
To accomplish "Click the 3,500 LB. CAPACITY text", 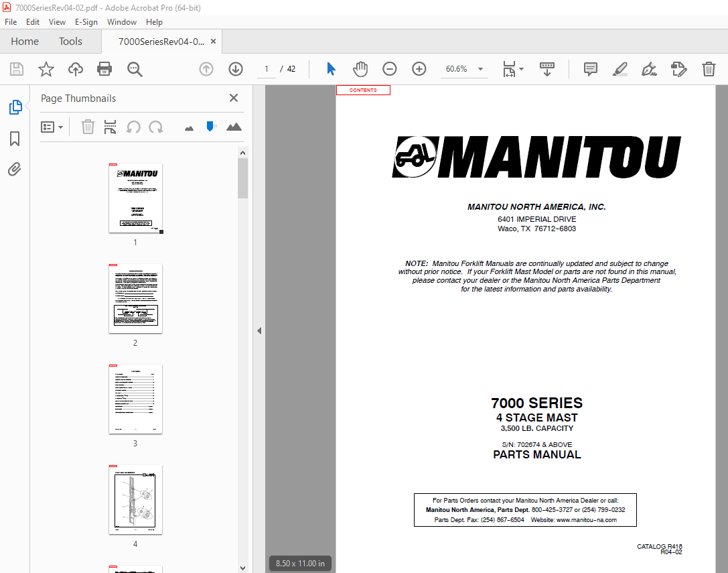I will coord(536,428).
